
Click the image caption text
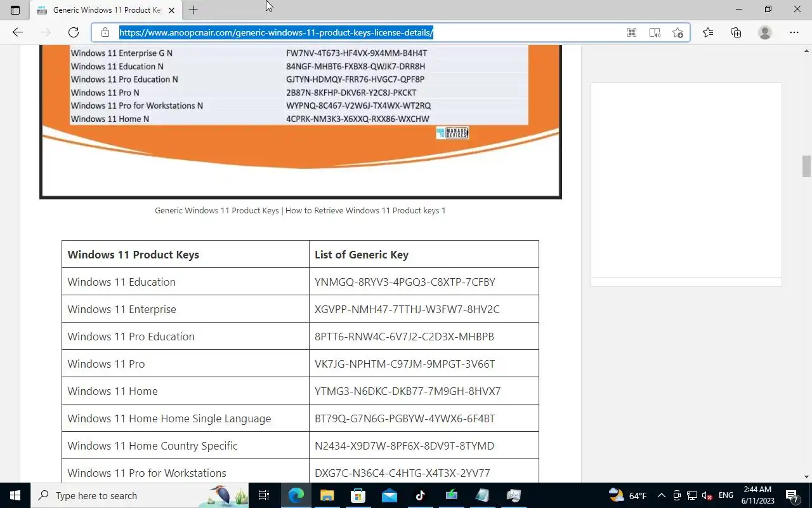300,210
